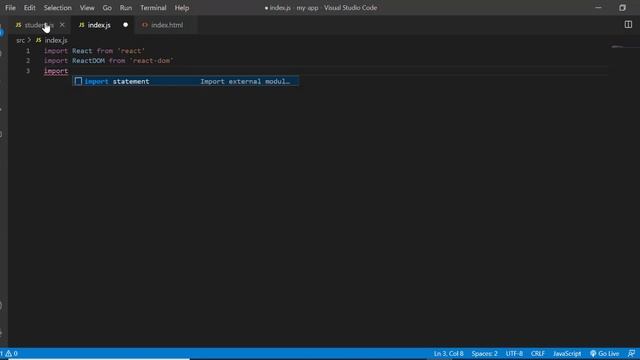The width and height of the screenshot is (640, 360).
Task: Click the JS file icon in breadcrumb
Action: coord(38,40)
